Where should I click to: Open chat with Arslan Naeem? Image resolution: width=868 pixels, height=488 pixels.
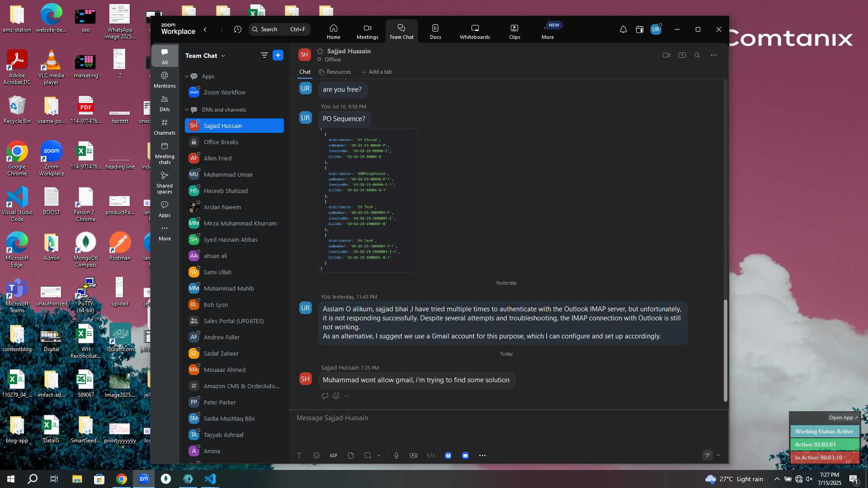234,207
